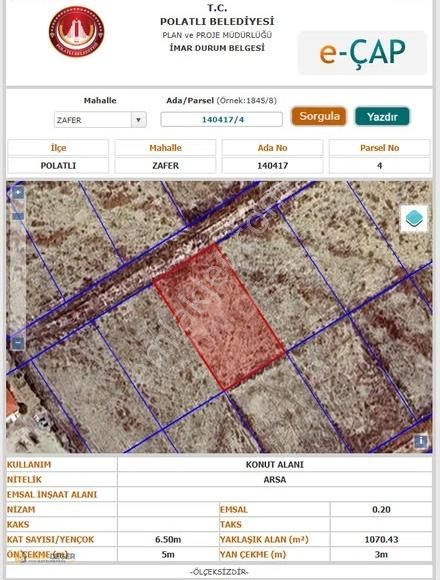Click the 'PLAN ve PROJE MÜDÜRLÜĞÜ' text
440x580 pixels.
tap(217, 35)
